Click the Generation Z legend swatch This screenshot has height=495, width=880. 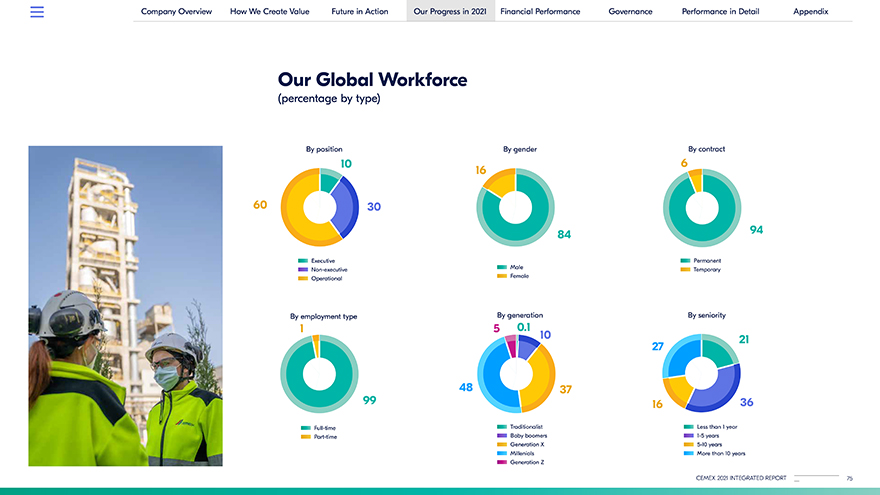[502, 462]
